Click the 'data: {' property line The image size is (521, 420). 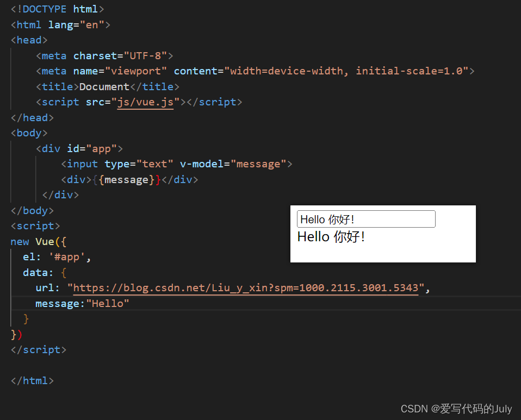tap(45, 273)
